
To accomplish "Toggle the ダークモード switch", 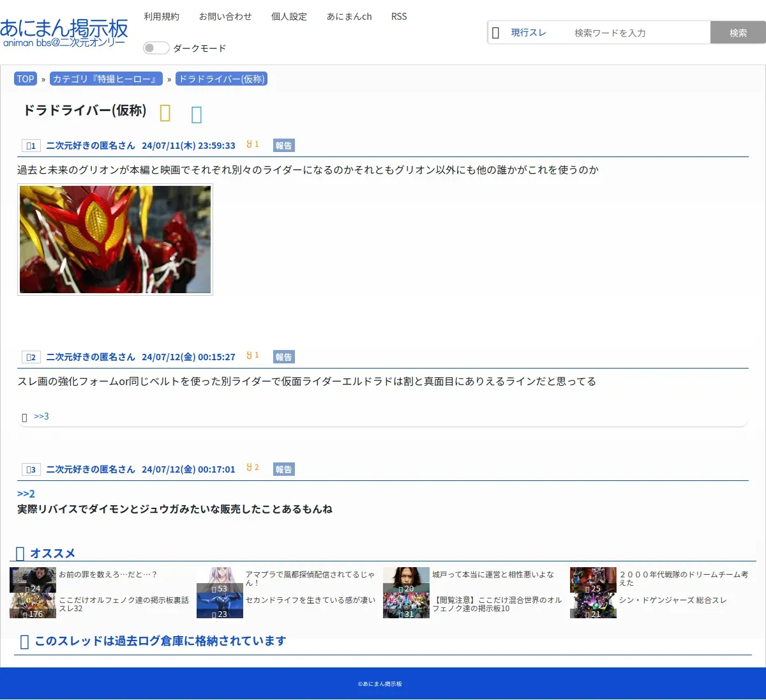I will [x=156, y=48].
